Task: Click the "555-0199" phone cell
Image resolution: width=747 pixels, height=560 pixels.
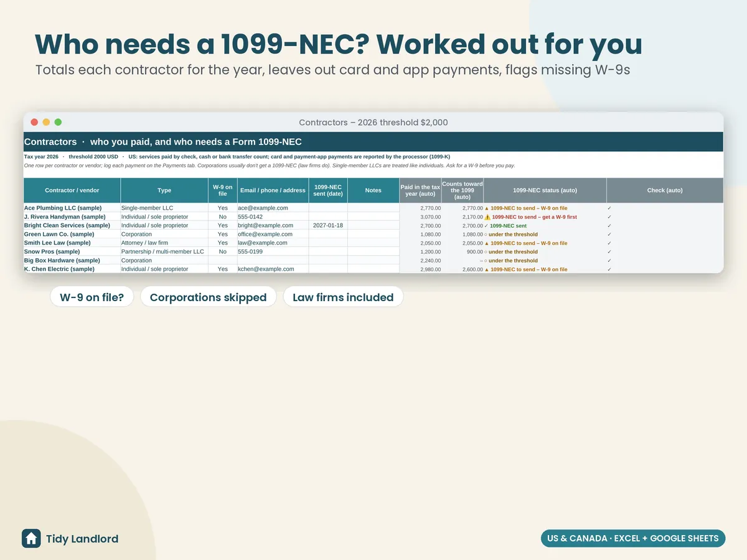Action: [x=273, y=252]
